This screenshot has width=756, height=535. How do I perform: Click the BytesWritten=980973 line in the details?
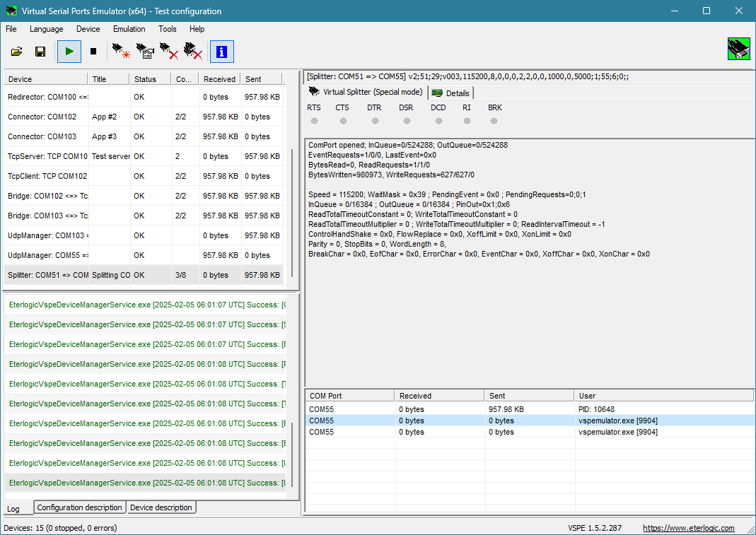pos(392,175)
